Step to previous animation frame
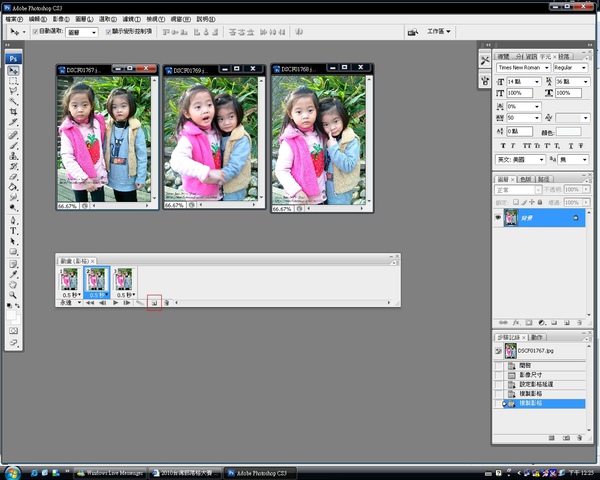 tap(103, 303)
